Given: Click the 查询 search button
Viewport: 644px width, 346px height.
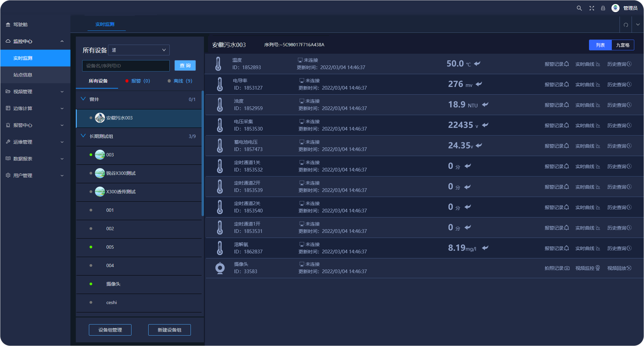Looking at the screenshot, I should (x=185, y=65).
